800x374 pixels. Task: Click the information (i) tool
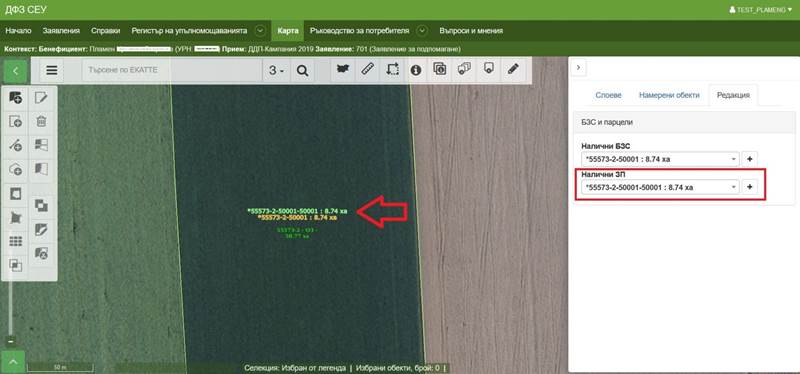[x=416, y=70]
